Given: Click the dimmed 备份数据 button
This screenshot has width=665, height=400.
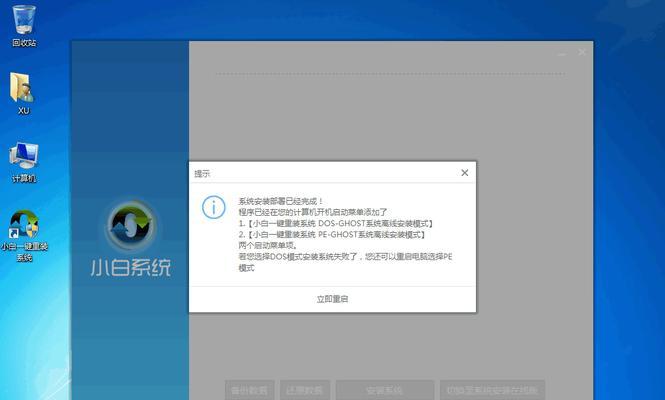Looking at the screenshot, I should point(249,390).
